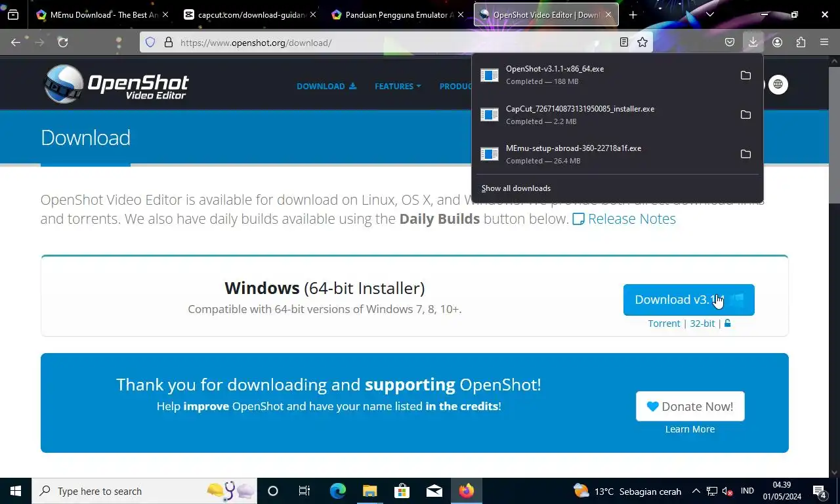The image size is (840, 504).
Task: Go back to previous page
Action: point(16,42)
